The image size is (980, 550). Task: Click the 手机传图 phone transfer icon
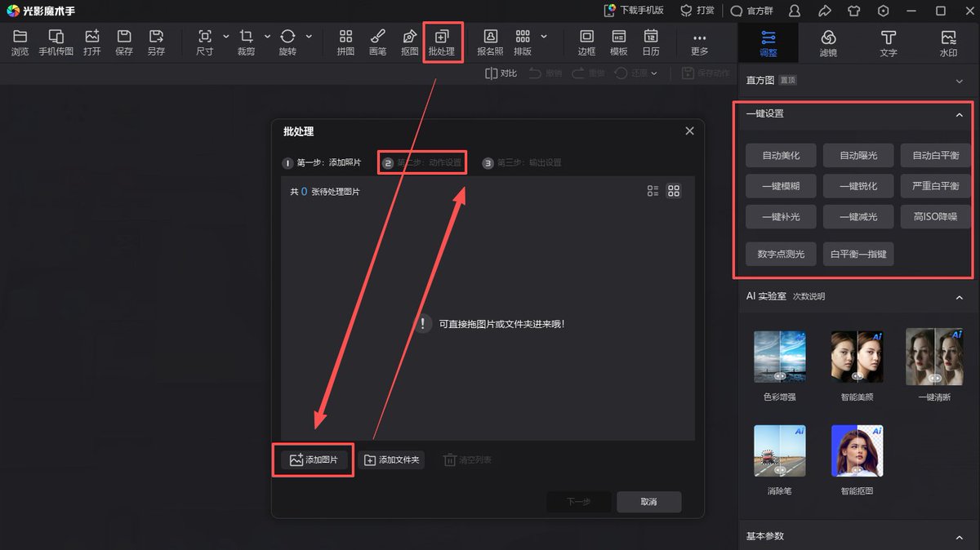tap(56, 42)
